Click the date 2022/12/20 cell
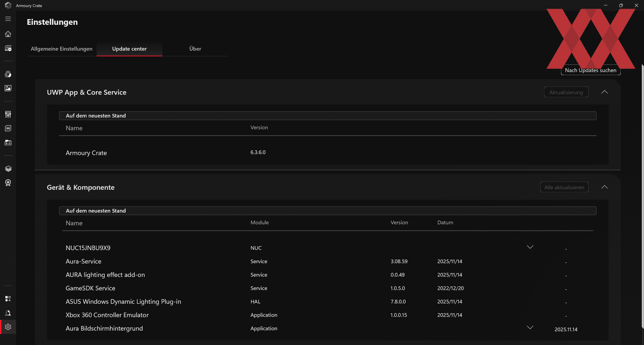 450,288
